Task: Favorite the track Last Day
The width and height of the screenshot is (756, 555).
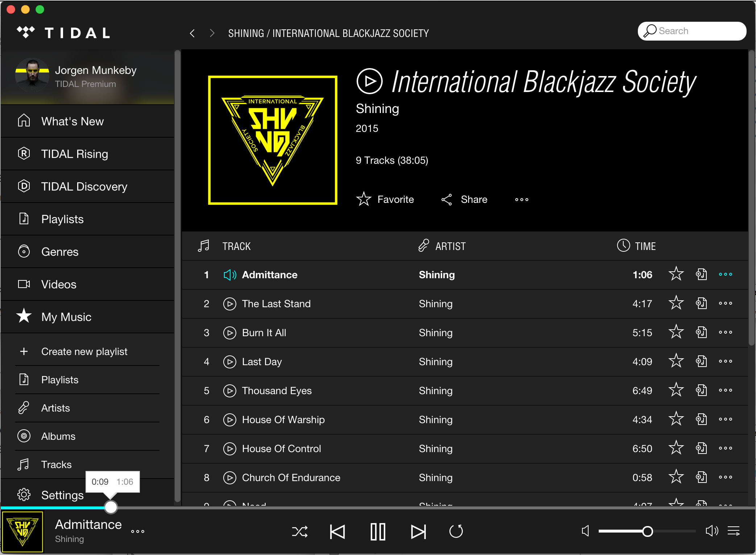Action: pos(676,361)
